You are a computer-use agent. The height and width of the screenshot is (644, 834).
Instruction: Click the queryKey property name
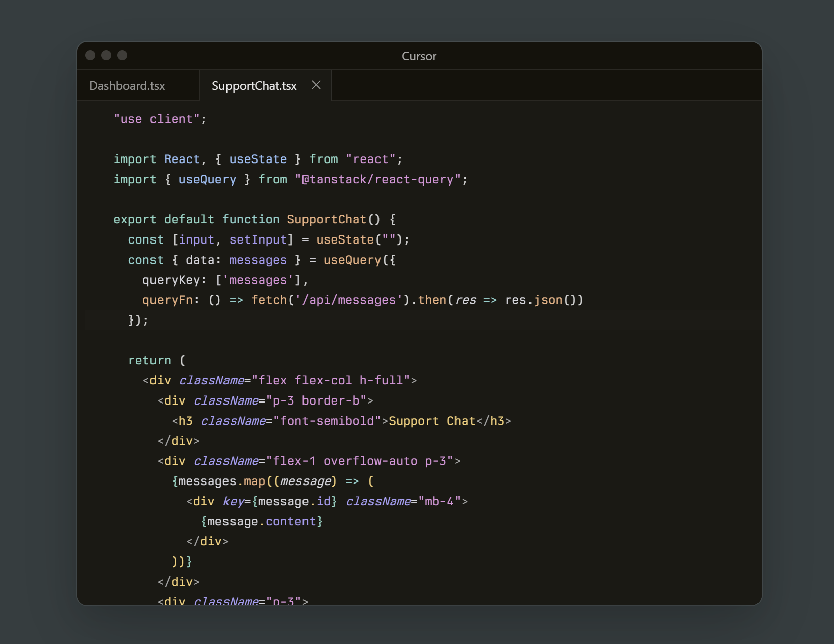(x=171, y=280)
